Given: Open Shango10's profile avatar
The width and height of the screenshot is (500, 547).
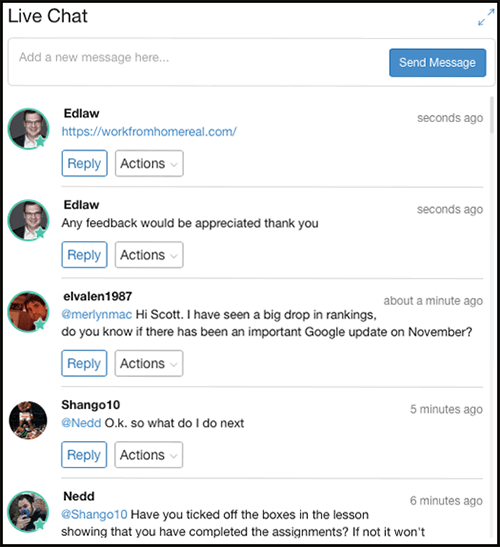Looking at the screenshot, I should [x=28, y=420].
